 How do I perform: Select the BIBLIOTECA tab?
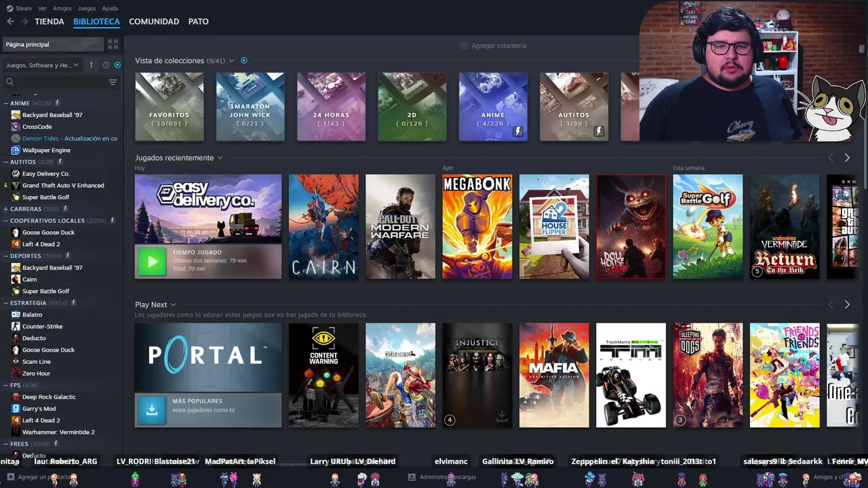point(96,22)
